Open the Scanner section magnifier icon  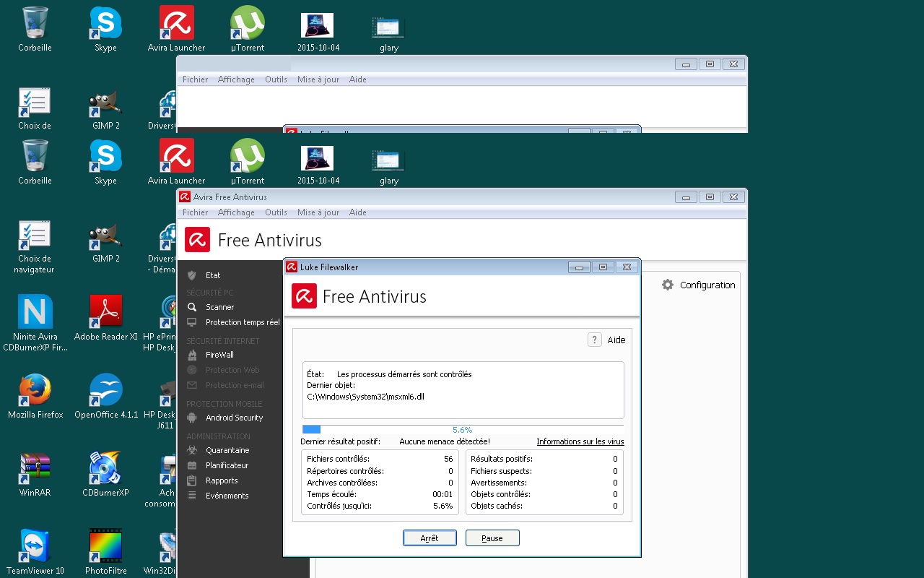tap(192, 307)
